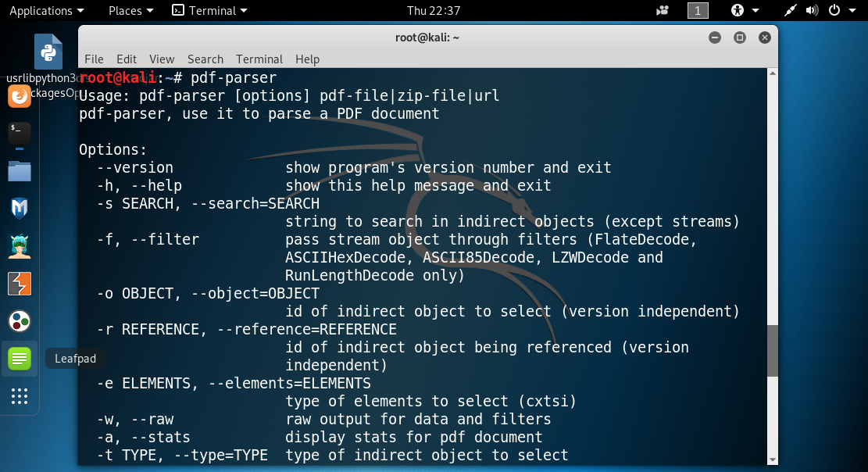
Task: Show all applications grid icon
Action: [x=20, y=396]
